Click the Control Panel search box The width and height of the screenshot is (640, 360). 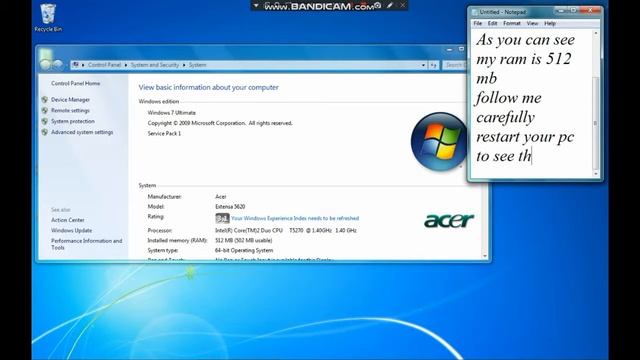[454, 65]
